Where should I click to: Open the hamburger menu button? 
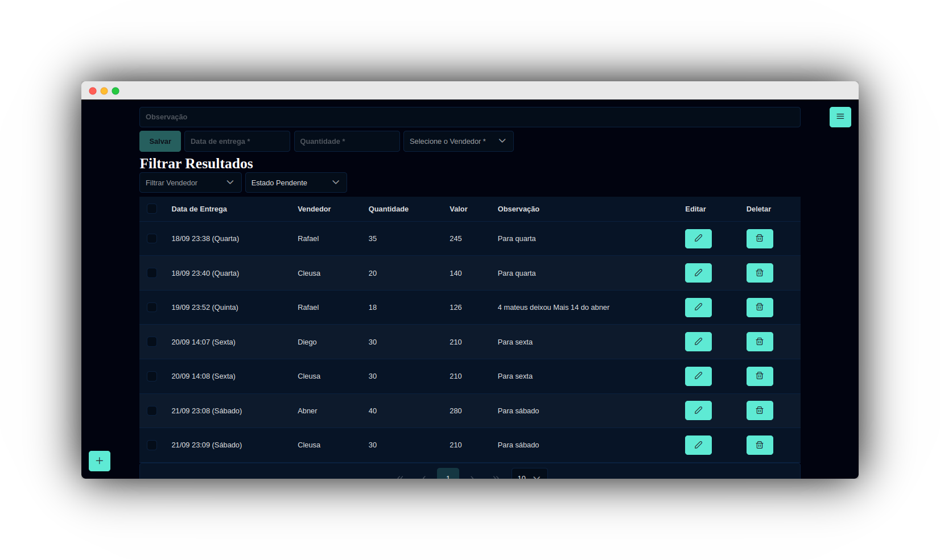coord(840,117)
